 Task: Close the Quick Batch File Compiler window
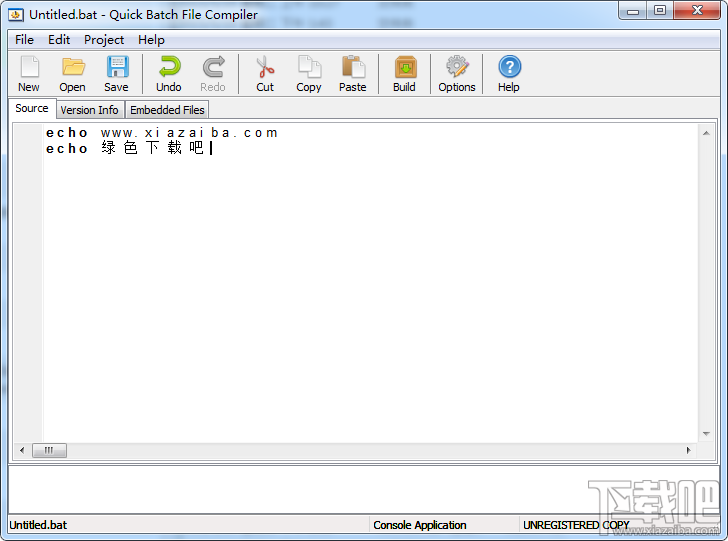(697, 11)
